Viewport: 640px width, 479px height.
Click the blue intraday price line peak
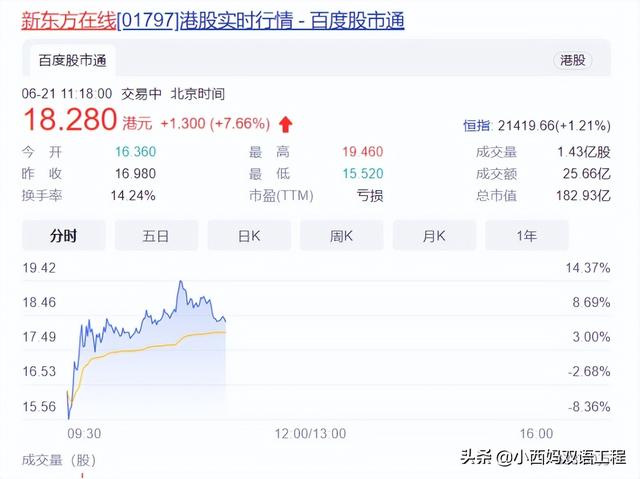coord(181,282)
